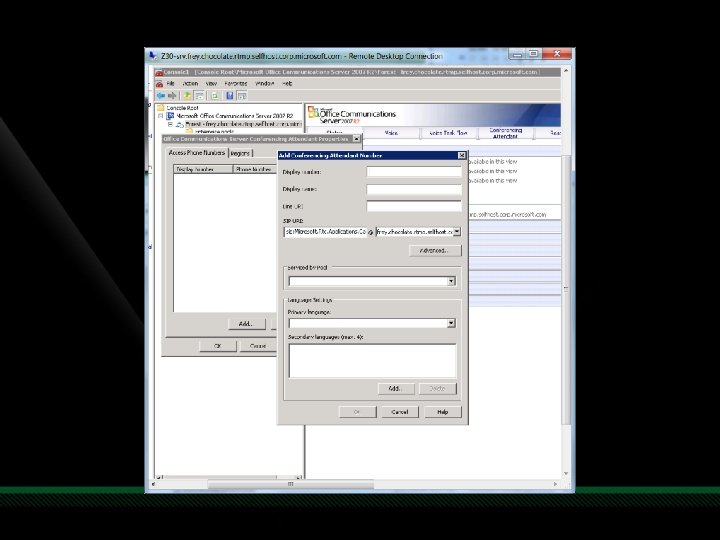The image size is (720, 540).
Task: Click the SIP URI user name field
Action: click(326, 232)
